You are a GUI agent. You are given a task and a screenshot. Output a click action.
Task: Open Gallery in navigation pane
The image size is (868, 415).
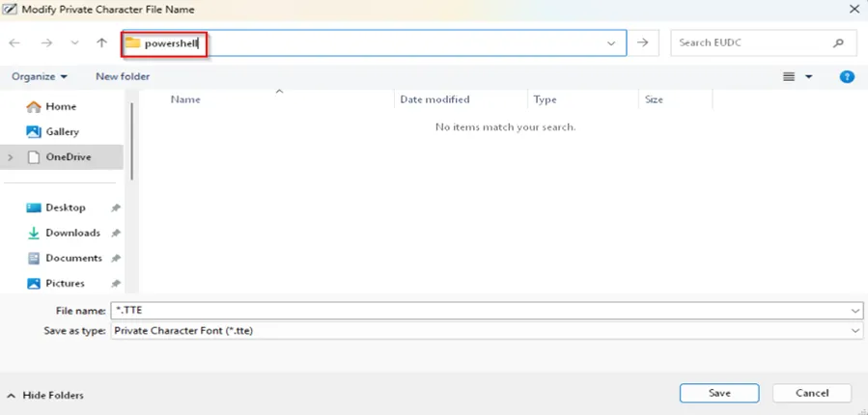click(62, 131)
